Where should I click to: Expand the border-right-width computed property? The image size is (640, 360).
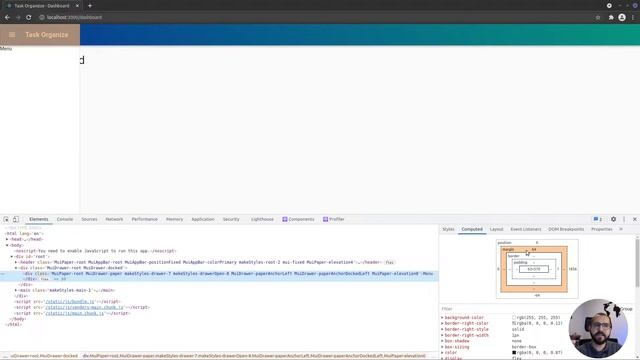(x=442, y=335)
